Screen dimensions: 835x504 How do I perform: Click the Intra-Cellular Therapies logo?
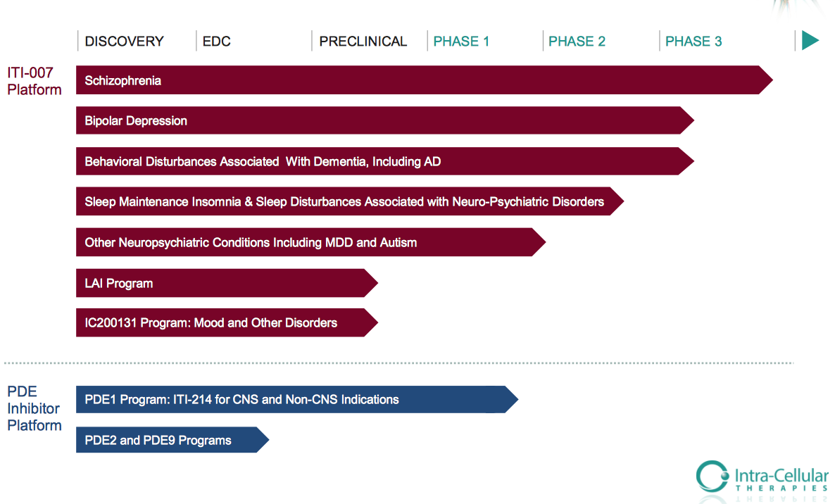[x=762, y=477]
